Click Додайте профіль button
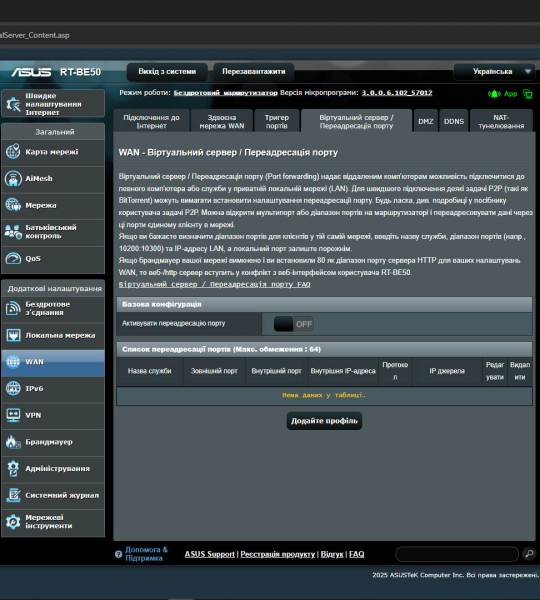Screen dimensions: 540x600 [324, 421]
